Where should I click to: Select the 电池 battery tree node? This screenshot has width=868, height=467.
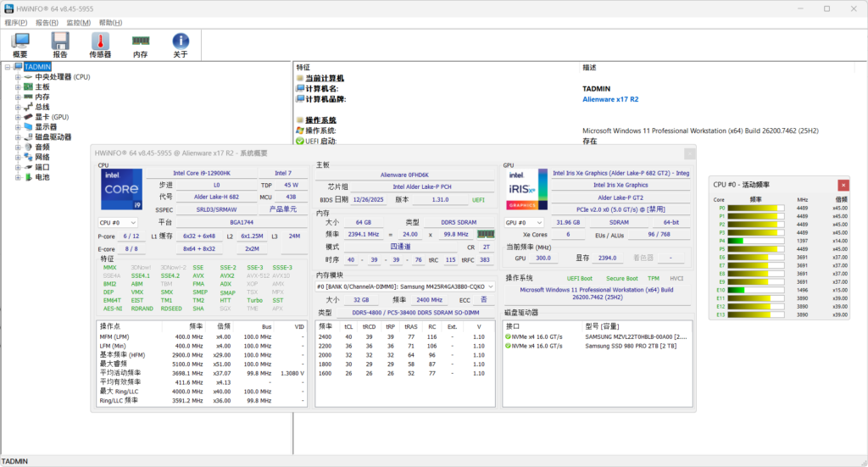coord(42,177)
